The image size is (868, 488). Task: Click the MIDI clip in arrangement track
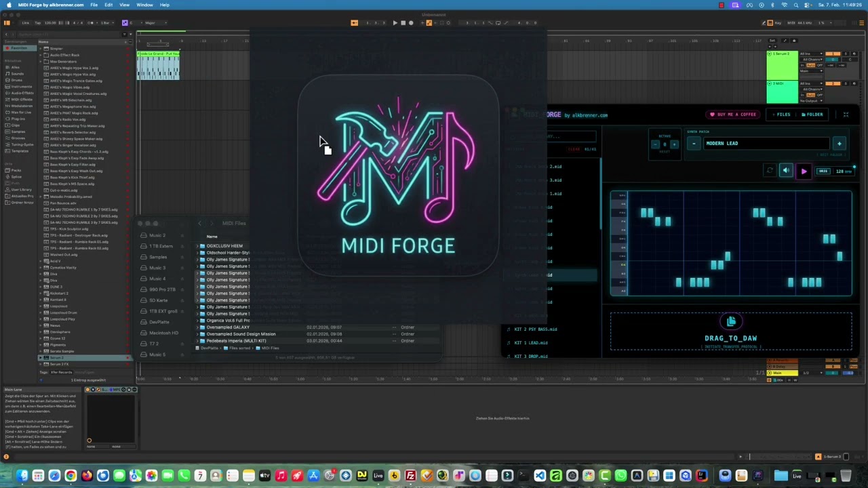click(x=158, y=66)
